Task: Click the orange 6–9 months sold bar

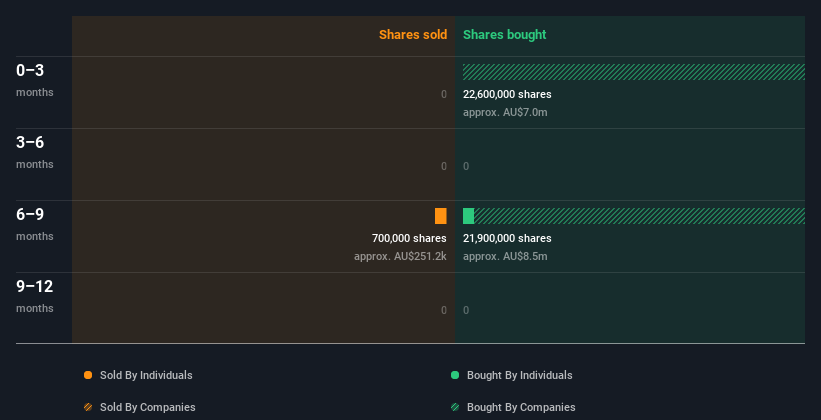Action: tap(441, 216)
